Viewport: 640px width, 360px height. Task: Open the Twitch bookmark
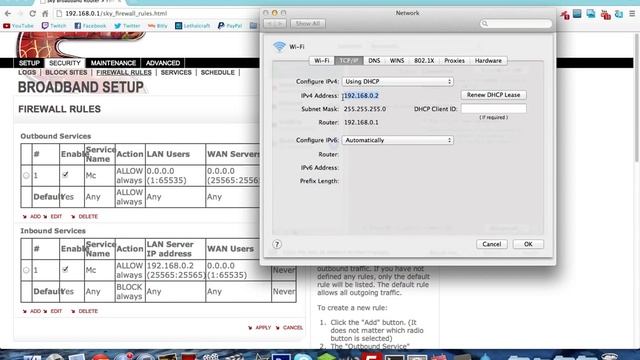54,26
